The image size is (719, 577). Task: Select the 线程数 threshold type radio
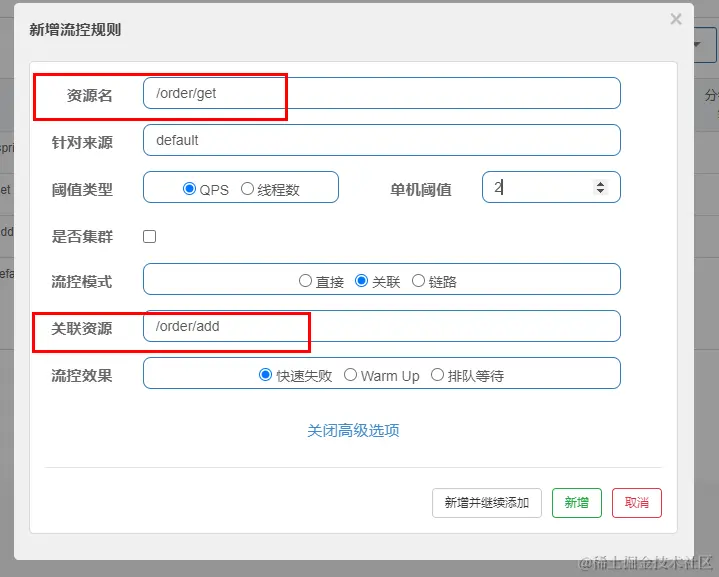[247, 189]
